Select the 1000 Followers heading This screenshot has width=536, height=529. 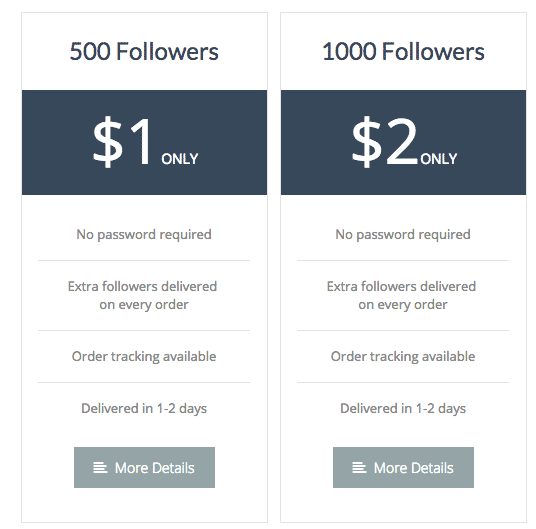click(x=403, y=52)
